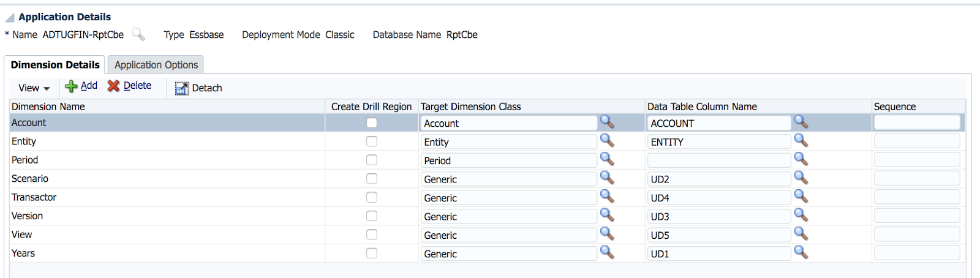Detach the dimension table
Viewport: 980px width, 278px height.
tap(198, 88)
